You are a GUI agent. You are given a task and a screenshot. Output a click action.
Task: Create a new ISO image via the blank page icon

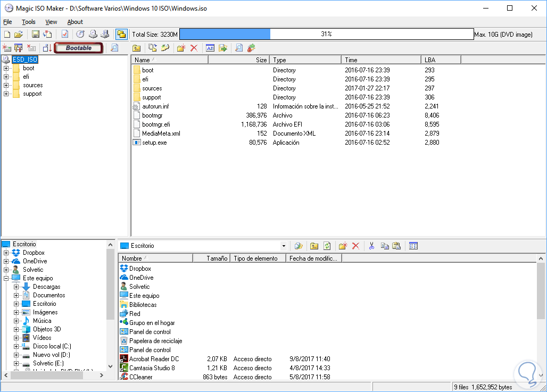[7, 34]
